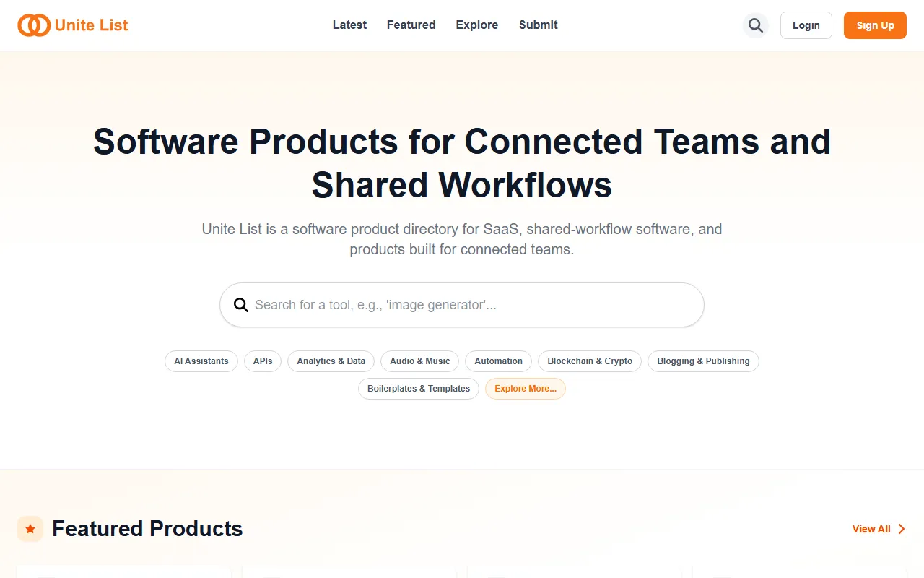Click the orange Sign Up button
This screenshot has height=578, width=924.
[875, 25]
